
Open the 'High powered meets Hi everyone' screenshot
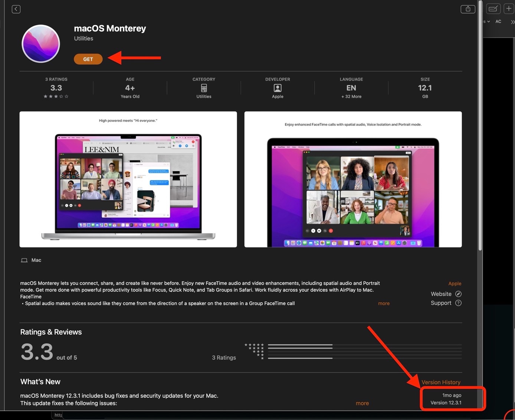pyautogui.click(x=128, y=179)
